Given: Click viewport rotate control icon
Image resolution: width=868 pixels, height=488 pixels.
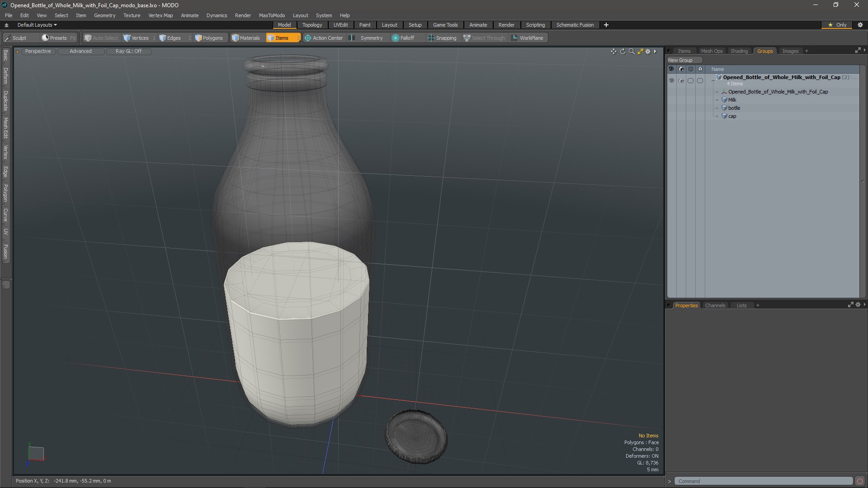Looking at the screenshot, I should pyautogui.click(x=623, y=52).
